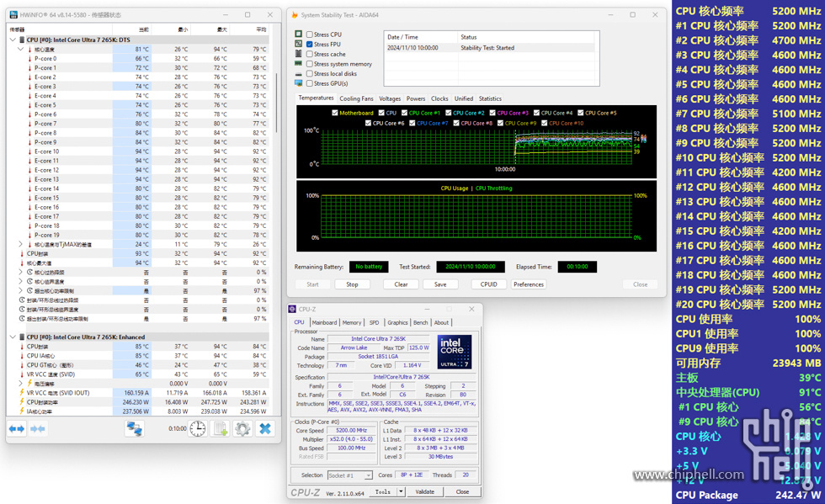The height and width of the screenshot is (504, 825).
Task: Click the lightning icon beside CPU package power row
Action: click(22, 402)
